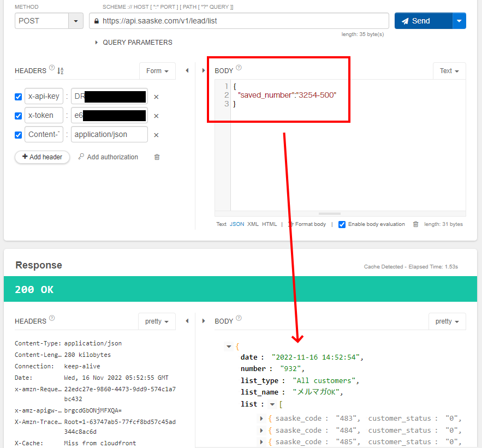
Task: Open the request body Text type dropdown
Action: [449, 71]
